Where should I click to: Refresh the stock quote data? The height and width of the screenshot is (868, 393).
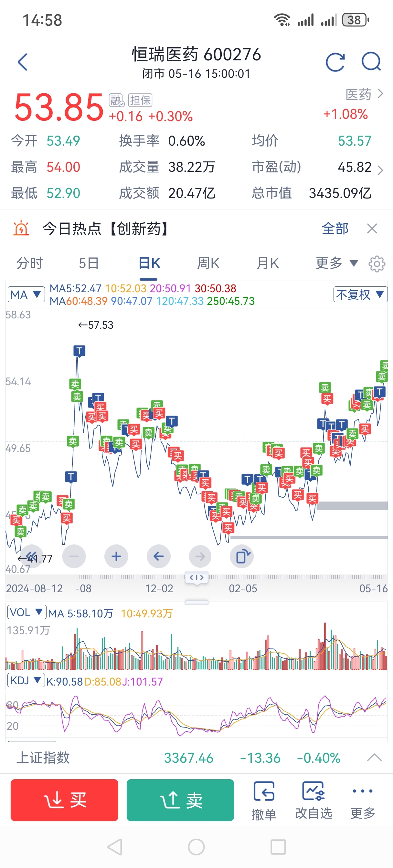(x=335, y=62)
